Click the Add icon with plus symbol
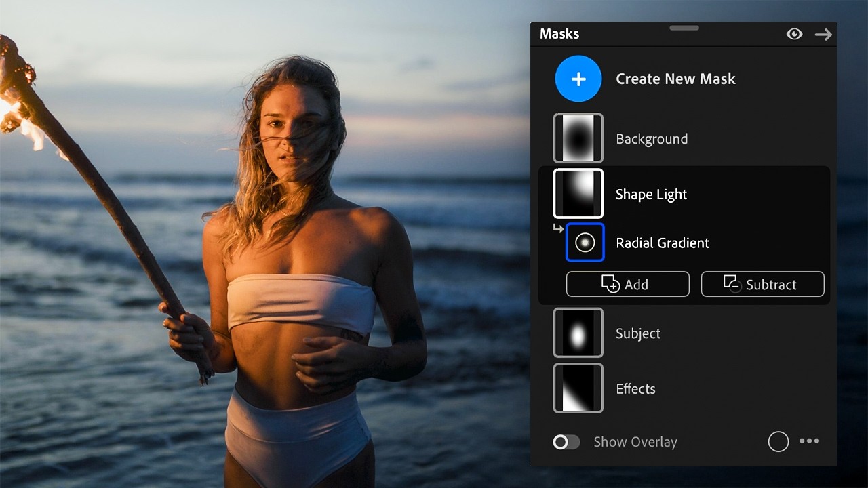This screenshot has width=868, height=488. [x=611, y=285]
